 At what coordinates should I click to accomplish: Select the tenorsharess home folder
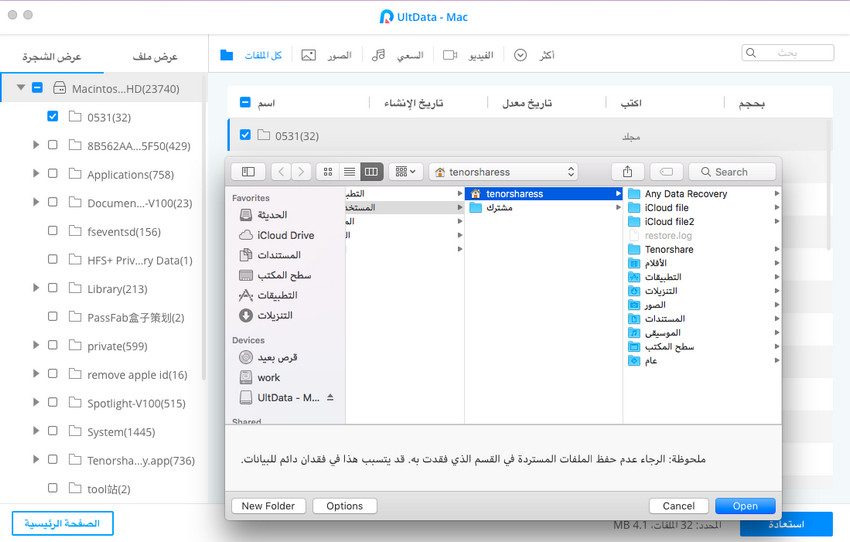544,193
